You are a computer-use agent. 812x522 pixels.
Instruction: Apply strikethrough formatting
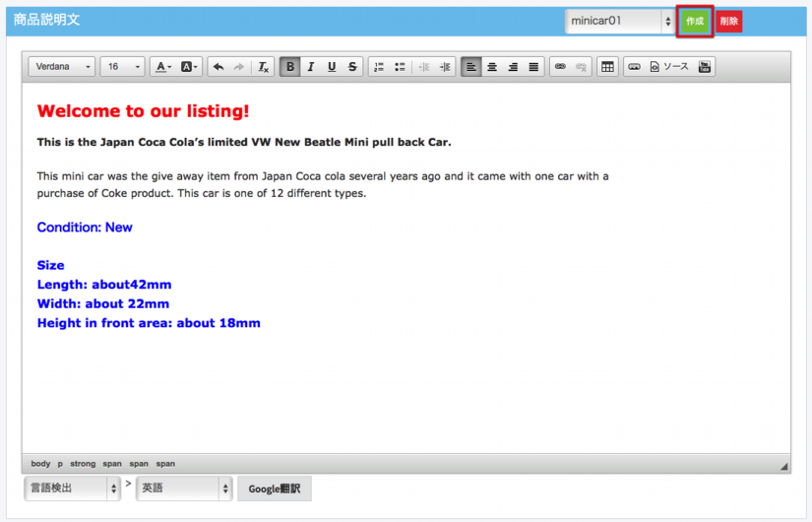[352, 67]
